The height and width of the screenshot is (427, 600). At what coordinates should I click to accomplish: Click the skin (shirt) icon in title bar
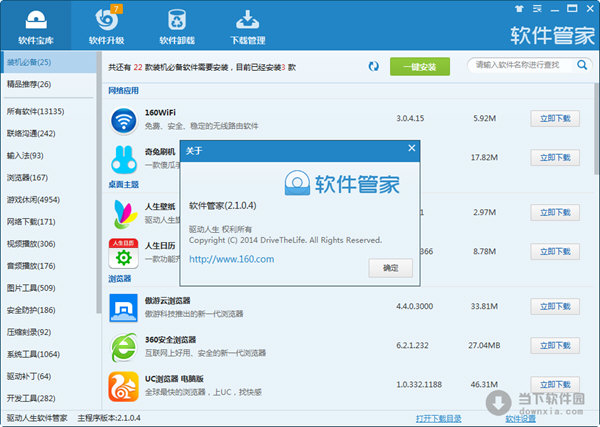click(x=519, y=9)
